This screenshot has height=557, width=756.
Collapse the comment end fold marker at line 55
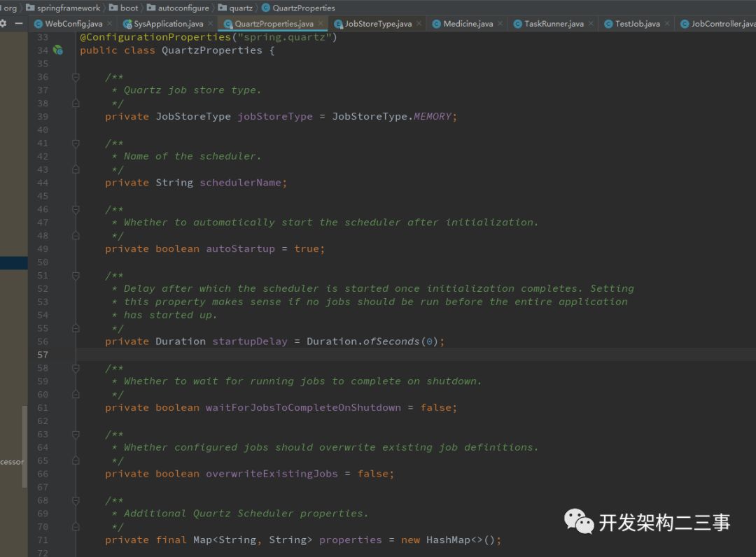(x=76, y=328)
